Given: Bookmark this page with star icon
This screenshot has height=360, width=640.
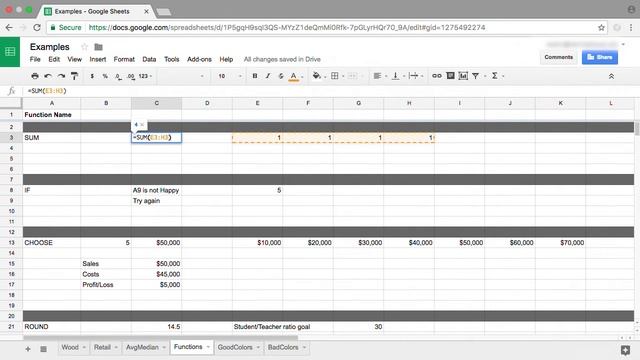Looking at the screenshot, I should coord(601,28).
